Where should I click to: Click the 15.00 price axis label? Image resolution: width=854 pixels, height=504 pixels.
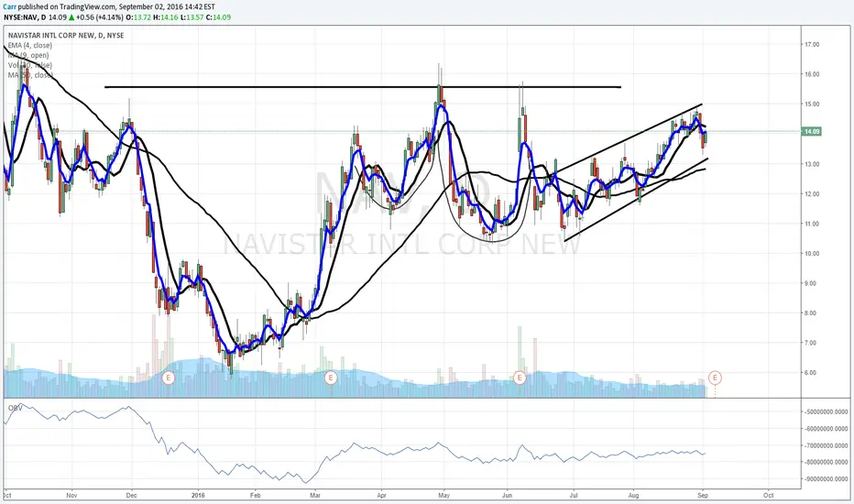812,104
